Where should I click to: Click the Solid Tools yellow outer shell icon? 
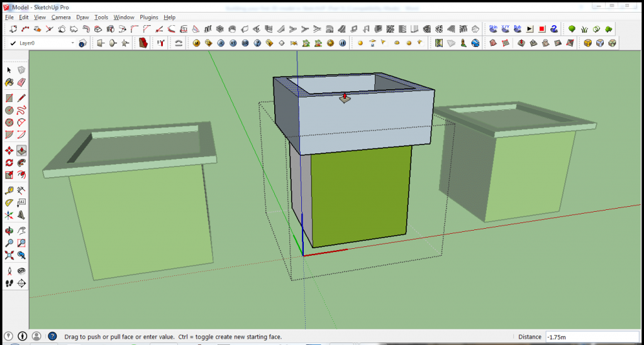588,43
